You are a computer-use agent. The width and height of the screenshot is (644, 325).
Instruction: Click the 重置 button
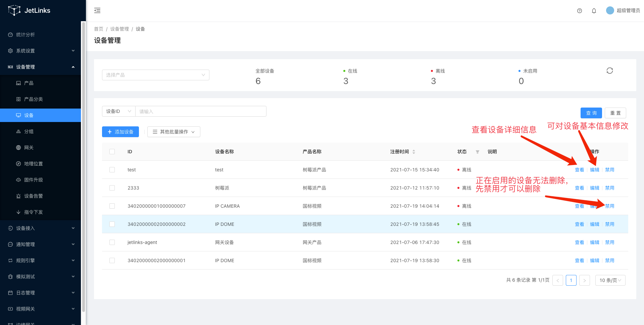615,113
